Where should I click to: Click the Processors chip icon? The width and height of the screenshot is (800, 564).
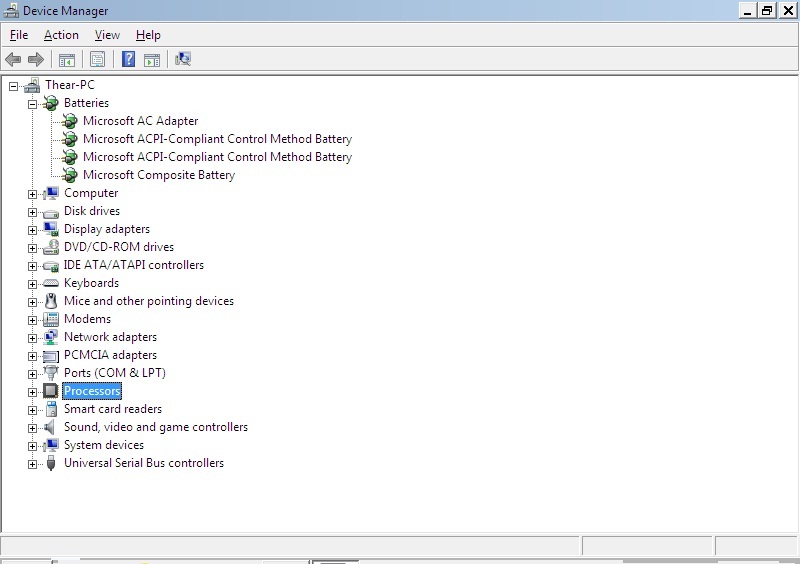51,391
